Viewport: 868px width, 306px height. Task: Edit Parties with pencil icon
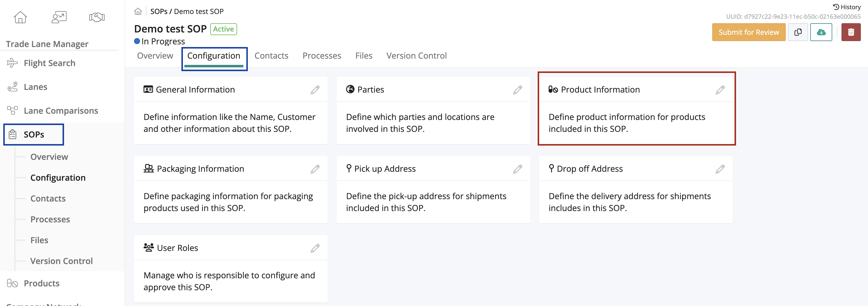click(518, 90)
